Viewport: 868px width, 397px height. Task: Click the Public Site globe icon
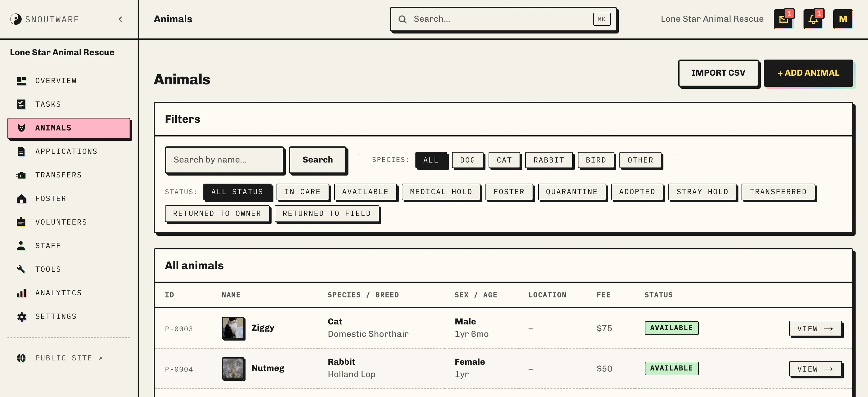(x=21, y=358)
